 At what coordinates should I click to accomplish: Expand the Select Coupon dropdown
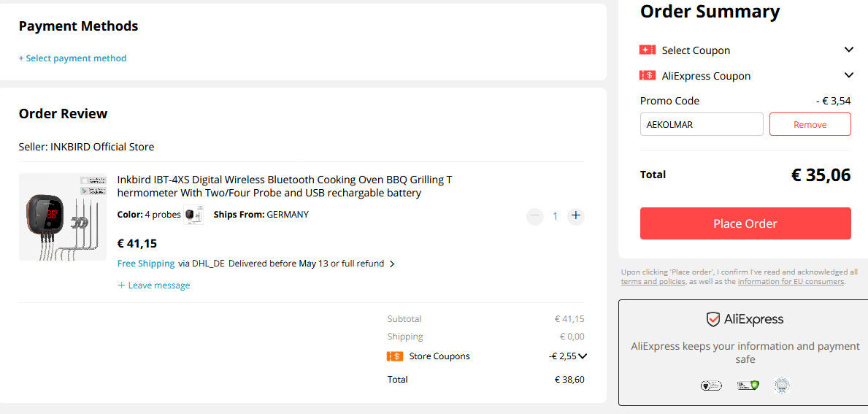(x=848, y=50)
